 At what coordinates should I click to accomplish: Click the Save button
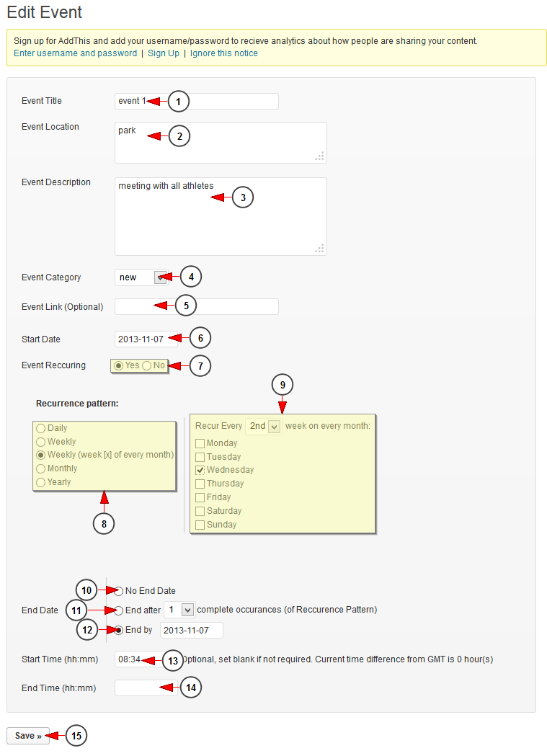point(28,736)
